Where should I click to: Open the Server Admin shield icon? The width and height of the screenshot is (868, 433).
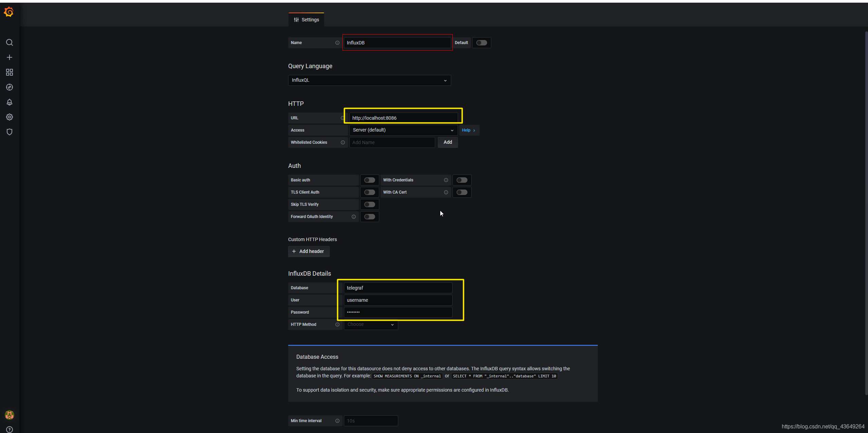click(10, 132)
